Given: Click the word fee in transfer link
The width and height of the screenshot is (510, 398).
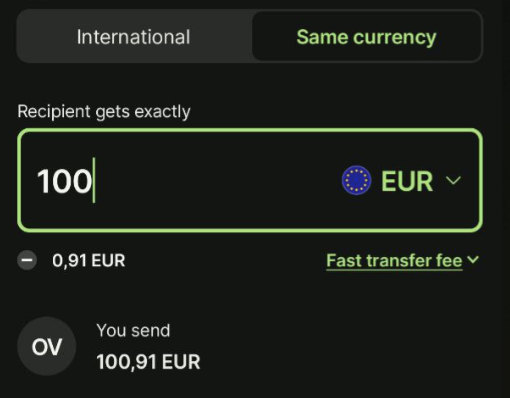Looking at the screenshot, I should point(448,260).
